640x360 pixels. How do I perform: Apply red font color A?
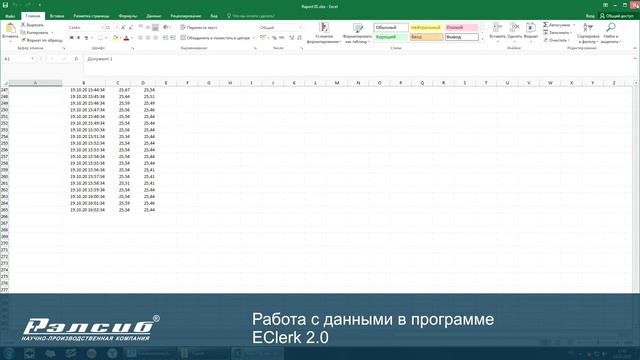[126, 38]
